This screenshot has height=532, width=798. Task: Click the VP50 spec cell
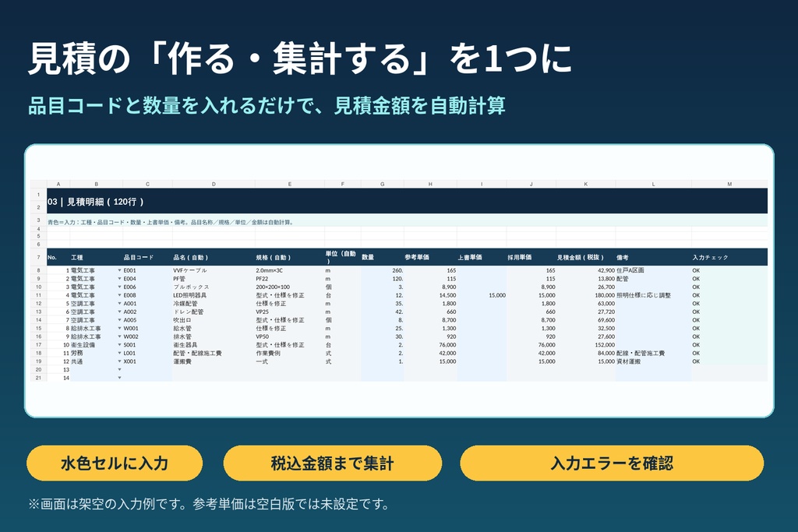pos(290,336)
